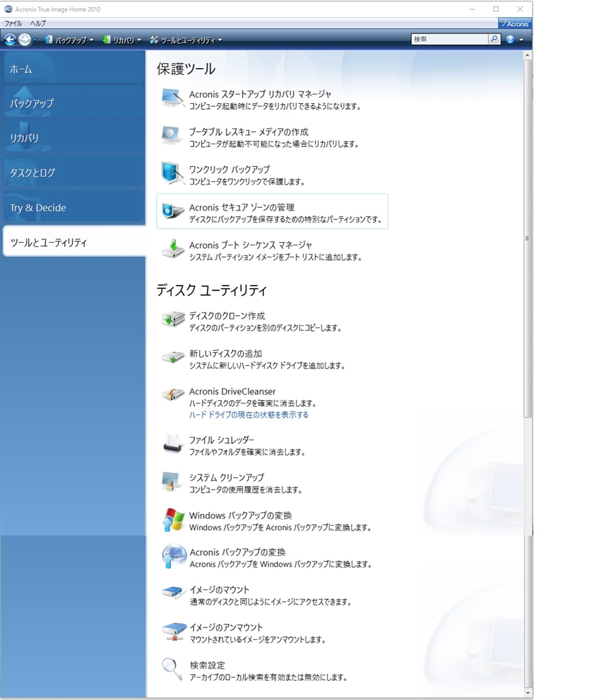Click the システム クリーンアップ icon
This screenshot has height=700, width=604.
tap(172, 482)
